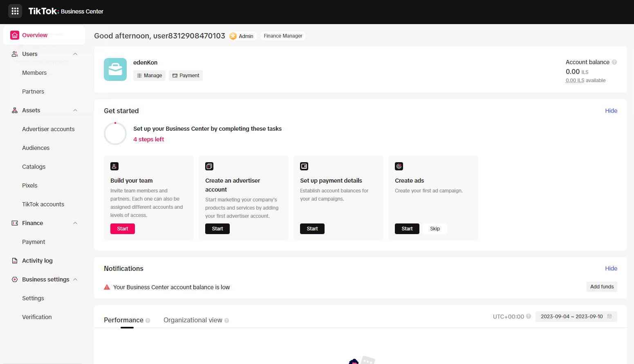Click the TikTok Business Center logo
This screenshot has height=364, width=634.
66,11
